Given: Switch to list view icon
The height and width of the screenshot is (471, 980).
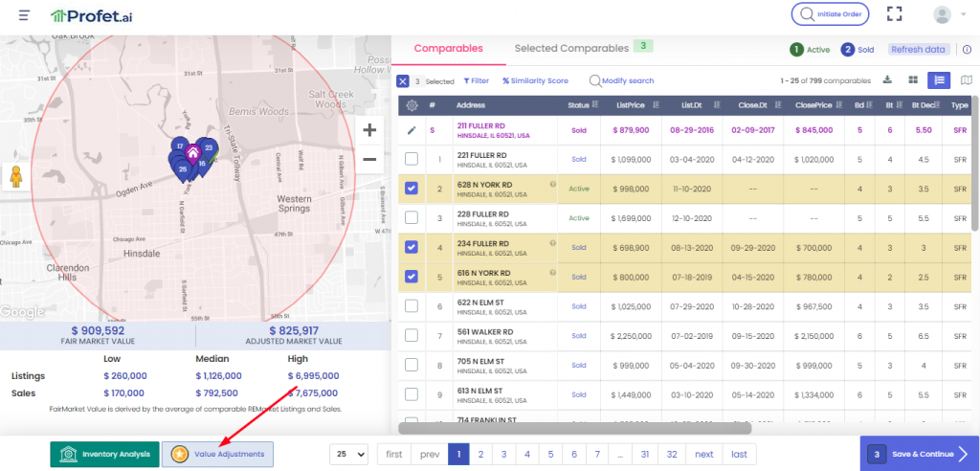Looking at the screenshot, I should coord(939,80).
